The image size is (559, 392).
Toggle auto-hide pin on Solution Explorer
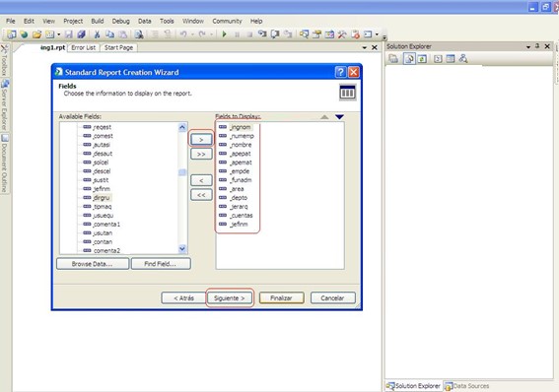tap(537, 46)
